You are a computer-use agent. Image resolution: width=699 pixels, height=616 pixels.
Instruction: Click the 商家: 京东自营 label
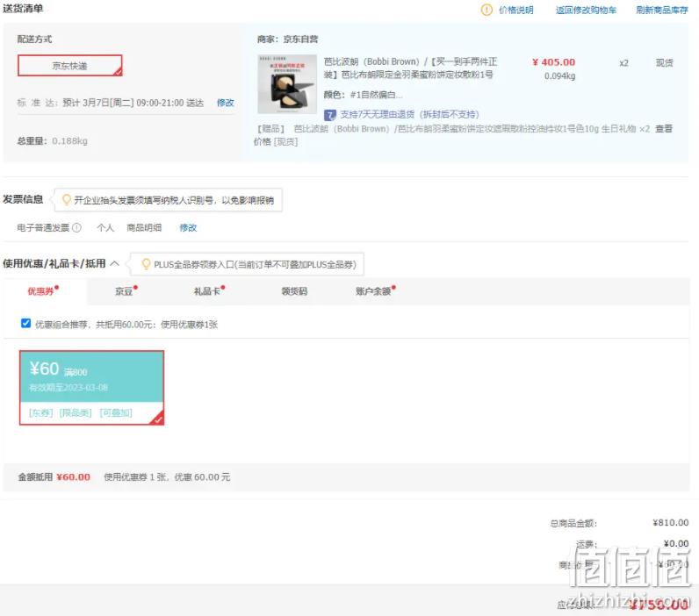pos(287,39)
